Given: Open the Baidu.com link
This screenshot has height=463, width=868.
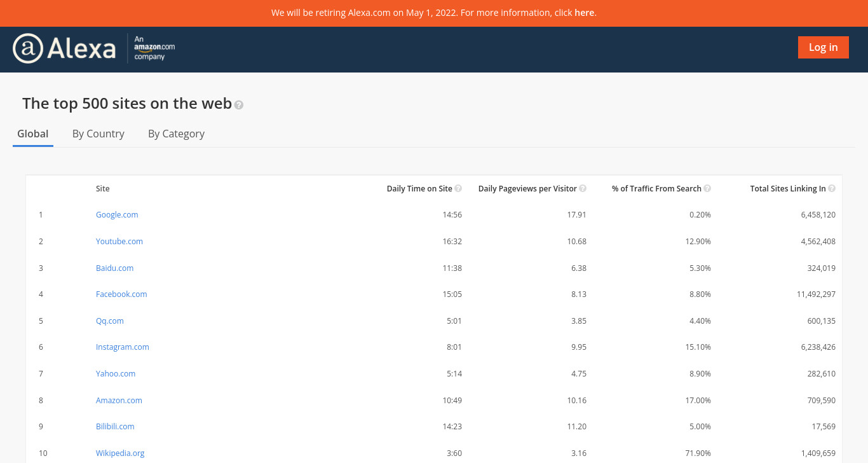Looking at the screenshot, I should point(114,268).
